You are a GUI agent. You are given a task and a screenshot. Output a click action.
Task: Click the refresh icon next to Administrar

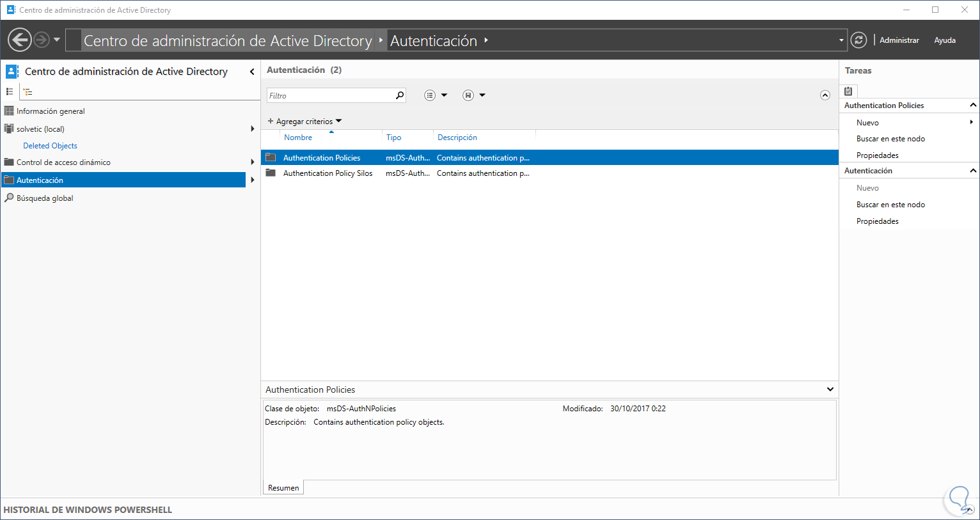point(858,40)
